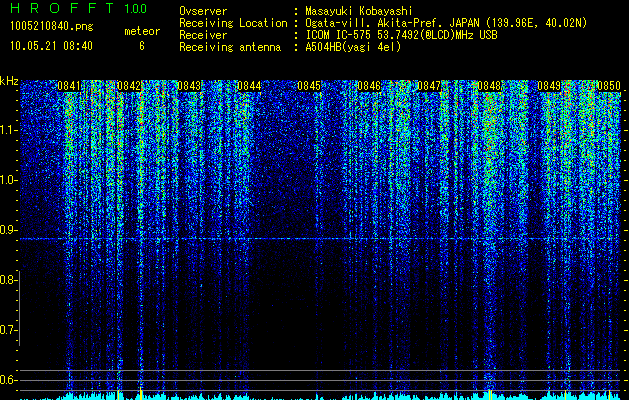Click the 0.9 kHz axis label

click(x=8, y=230)
